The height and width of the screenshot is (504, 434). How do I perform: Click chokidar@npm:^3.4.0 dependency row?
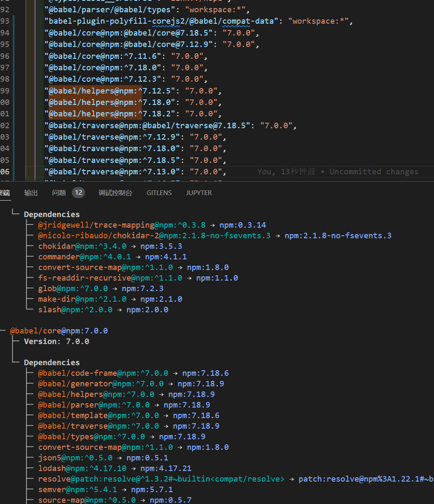point(110,246)
